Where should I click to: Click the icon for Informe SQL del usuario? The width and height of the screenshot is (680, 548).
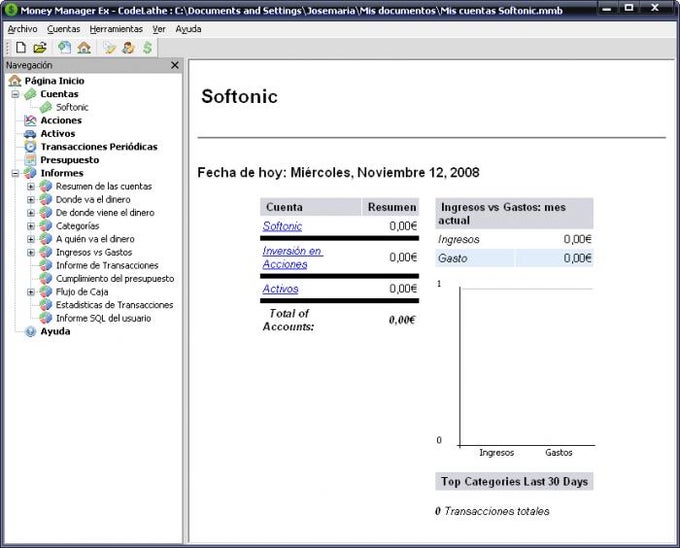[x=46, y=318]
